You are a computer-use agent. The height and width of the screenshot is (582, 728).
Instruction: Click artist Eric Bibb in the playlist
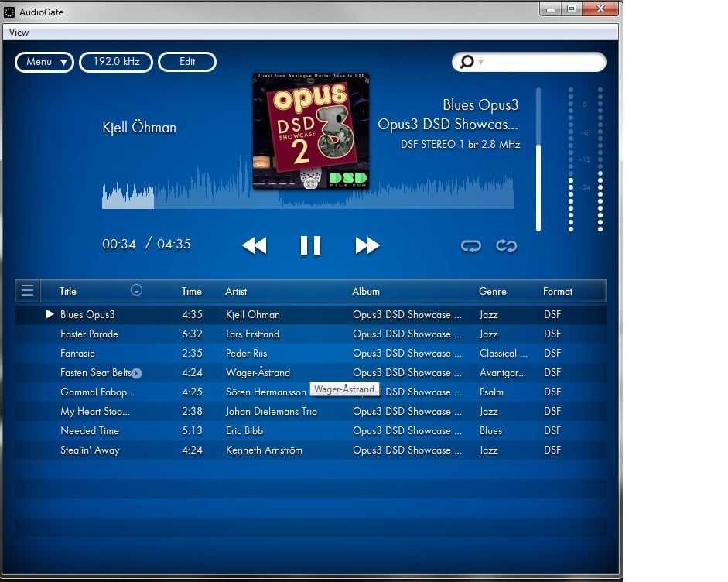[x=244, y=430]
